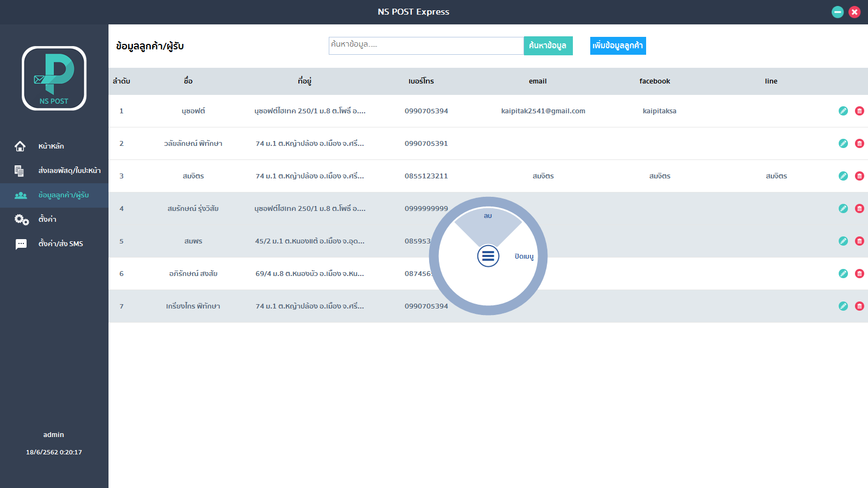Viewport: 868px width, 488px height.
Task: Open ส่งเลขพัสดุ/ใบปะหน้า menu
Action: click(69, 170)
